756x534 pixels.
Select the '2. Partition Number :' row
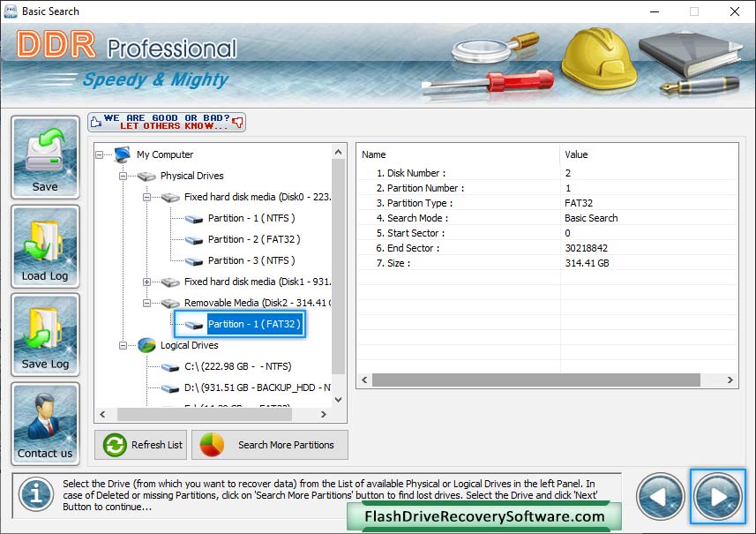pos(547,188)
